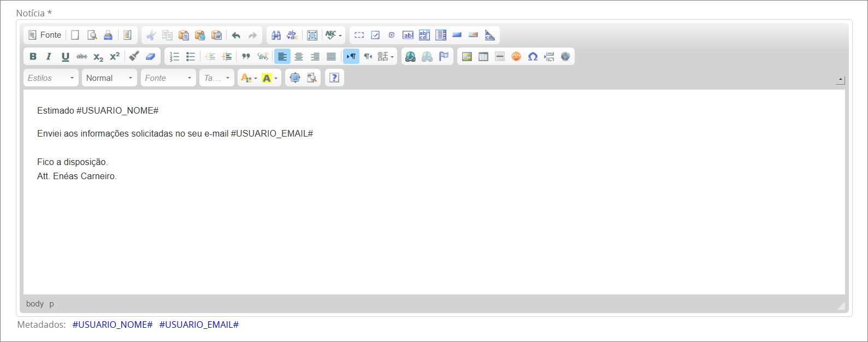Insert a Selection Field icon

coord(441,35)
